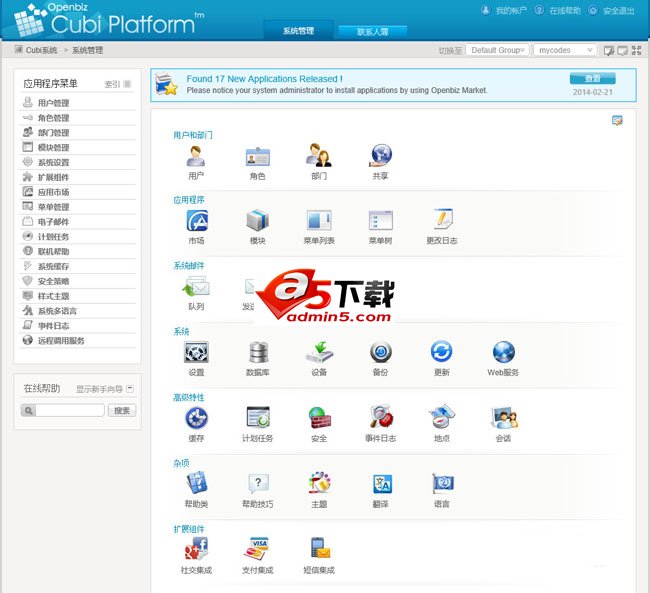Image resolution: width=650 pixels, height=593 pixels.
Task: Click the 系统管理 breadcrumb text
Action: (87, 50)
